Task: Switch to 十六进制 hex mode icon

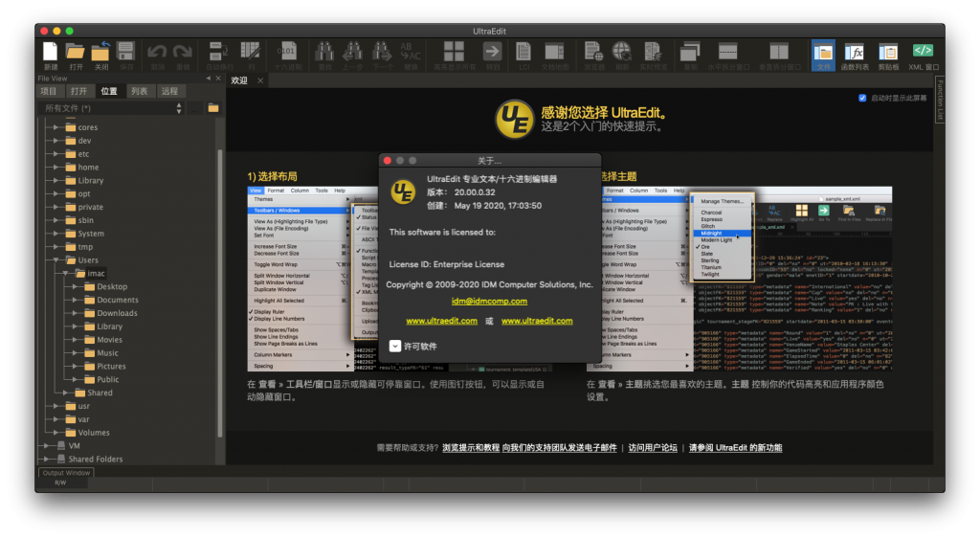Action: (287, 52)
